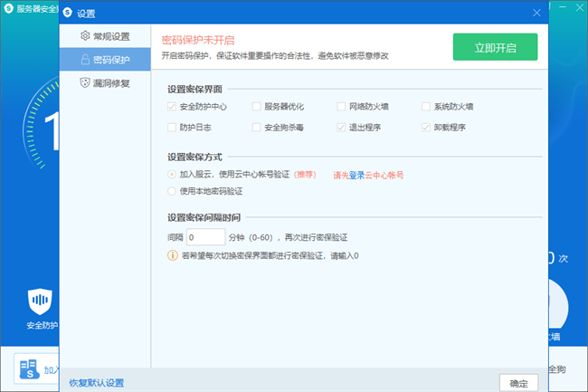Choose 加入服云 cloud account verification radio
Viewport: 588px width, 392px height.
(x=172, y=173)
